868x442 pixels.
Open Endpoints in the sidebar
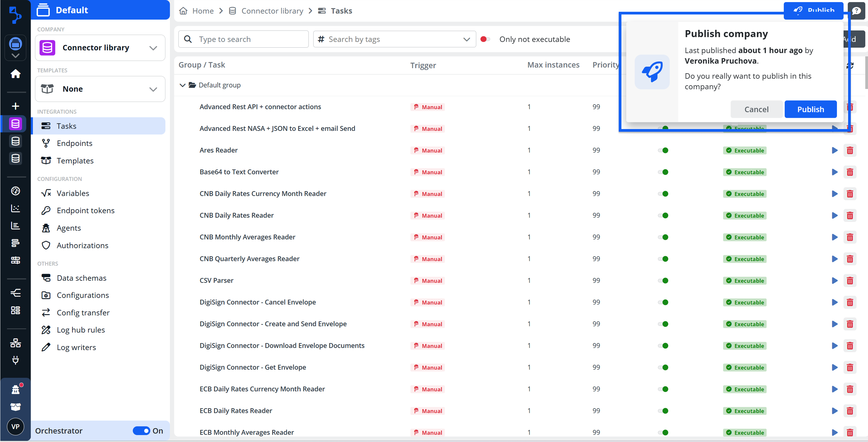74,144
